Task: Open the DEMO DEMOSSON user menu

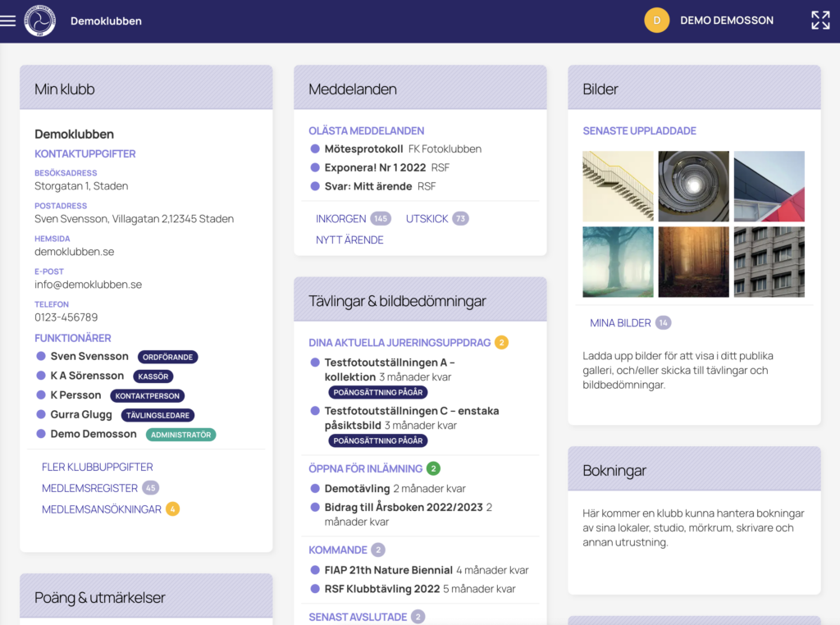Action: tap(727, 21)
